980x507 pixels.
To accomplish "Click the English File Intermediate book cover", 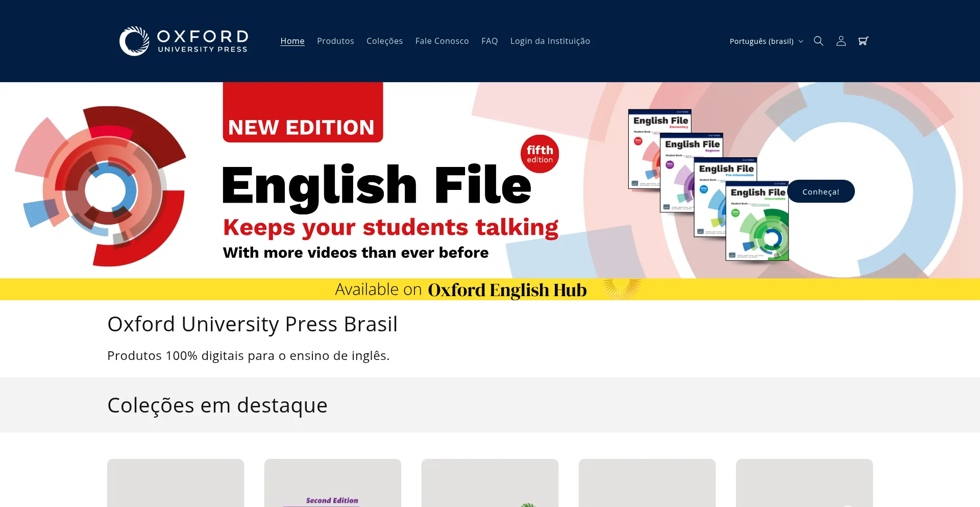I will click(x=757, y=221).
